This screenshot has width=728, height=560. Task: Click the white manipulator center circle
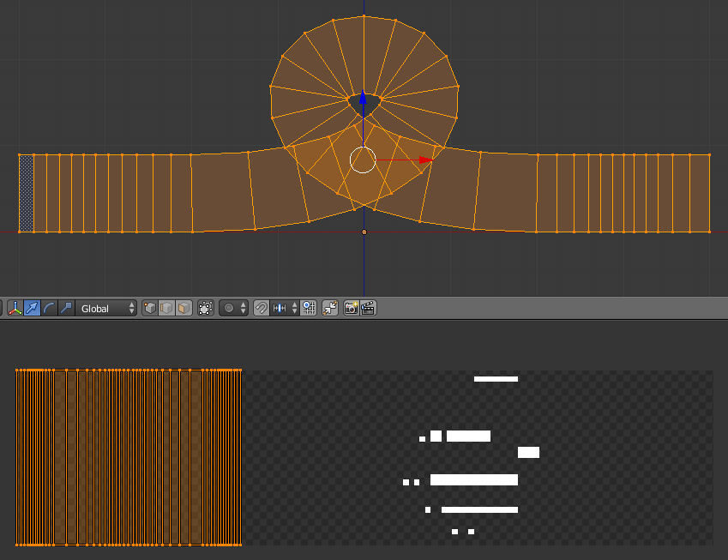coord(363,160)
